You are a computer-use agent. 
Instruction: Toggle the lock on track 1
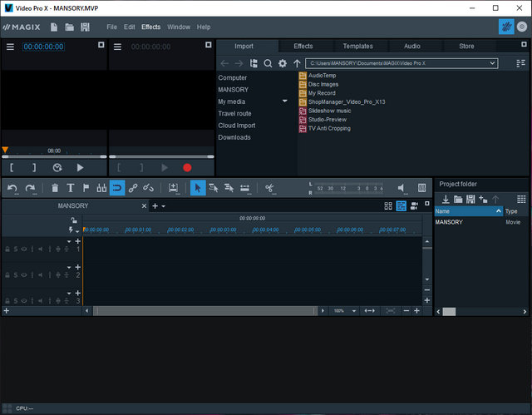point(7,249)
